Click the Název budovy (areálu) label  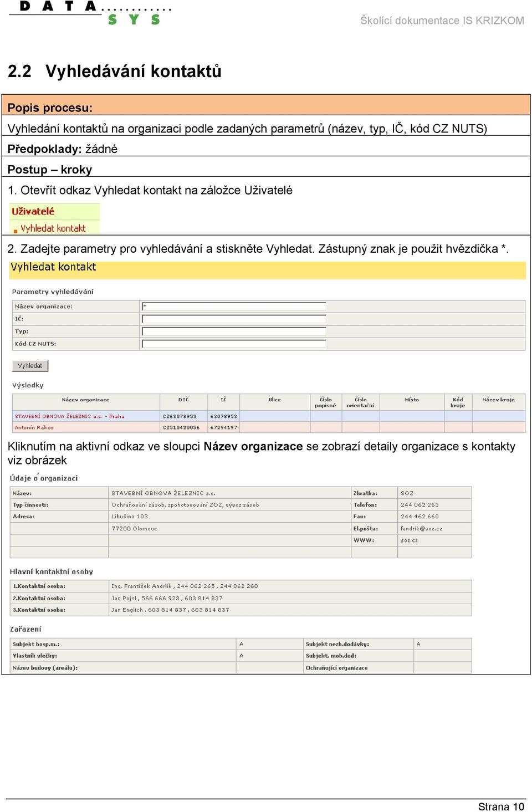(45, 668)
